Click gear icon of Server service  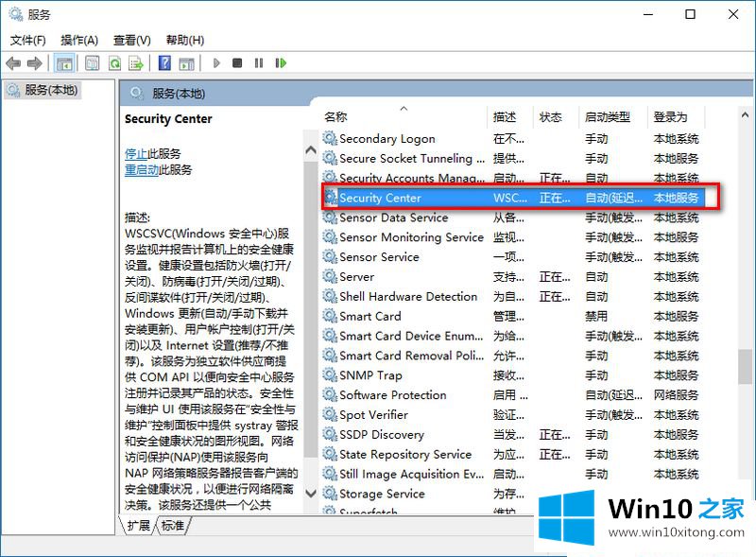click(x=330, y=276)
